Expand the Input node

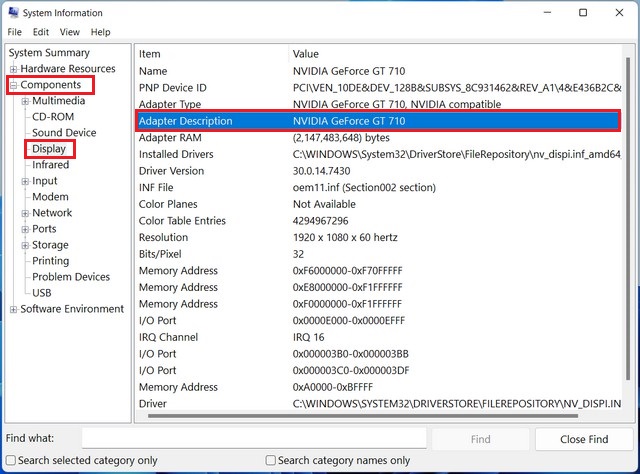click(25, 181)
